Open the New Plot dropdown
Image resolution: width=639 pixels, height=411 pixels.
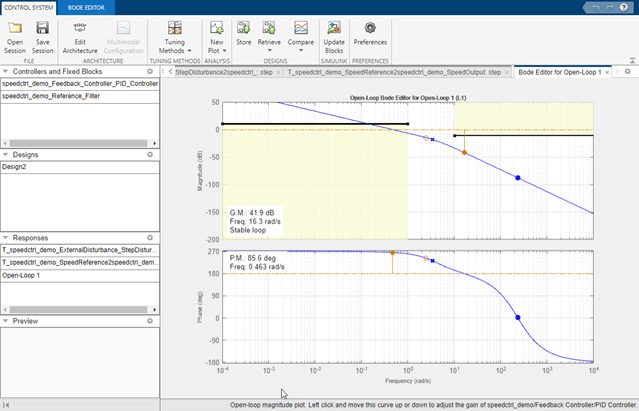216,36
